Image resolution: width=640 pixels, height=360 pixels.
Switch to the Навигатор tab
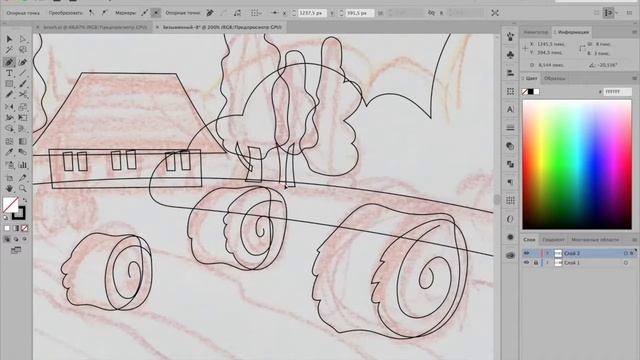(x=536, y=32)
